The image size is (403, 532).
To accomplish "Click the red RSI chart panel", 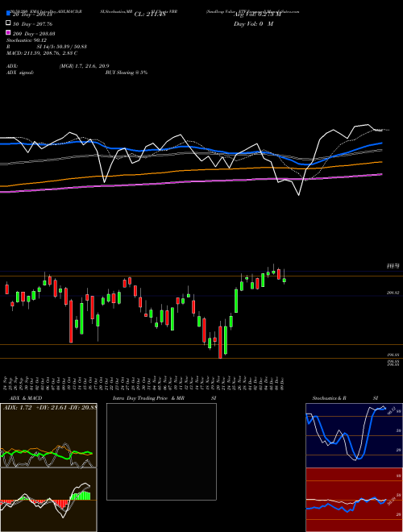I will tap(354, 500).
